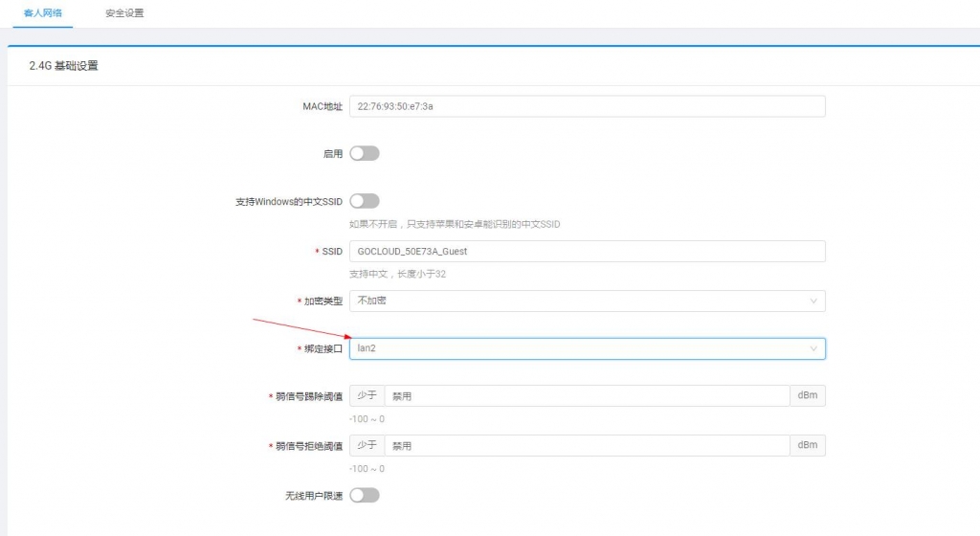980x536 pixels.
Task: Click the 弱信号拒绝阈值 value input
Action: (586, 445)
